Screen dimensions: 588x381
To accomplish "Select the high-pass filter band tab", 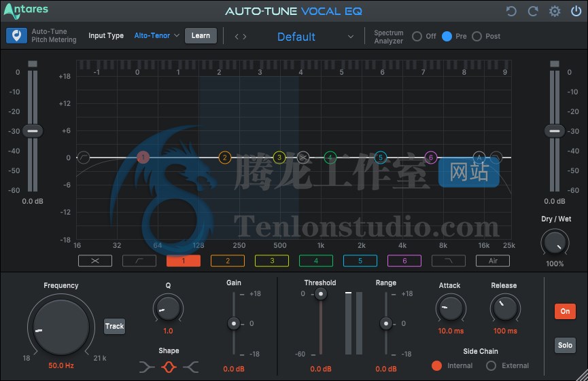I will click(139, 261).
